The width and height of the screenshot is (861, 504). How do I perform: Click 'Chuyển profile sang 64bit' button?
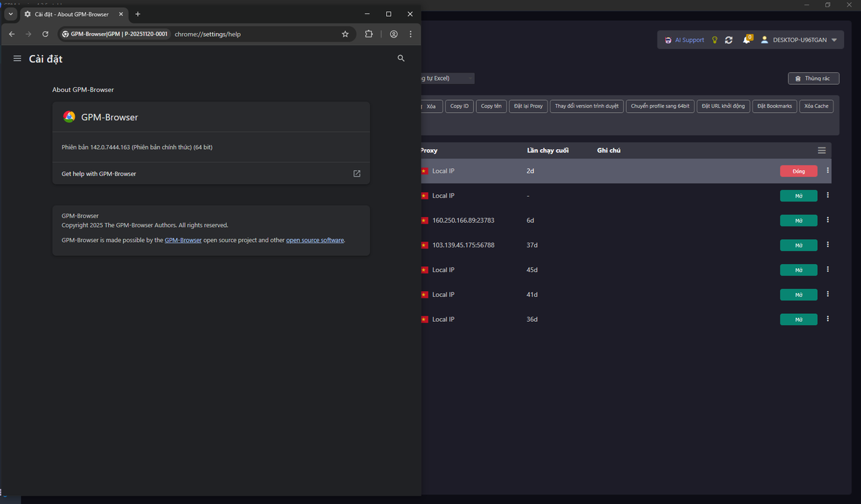[660, 106]
